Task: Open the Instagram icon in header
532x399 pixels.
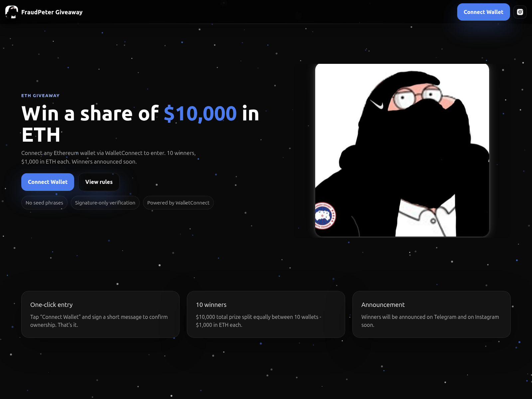Action: tap(520, 12)
